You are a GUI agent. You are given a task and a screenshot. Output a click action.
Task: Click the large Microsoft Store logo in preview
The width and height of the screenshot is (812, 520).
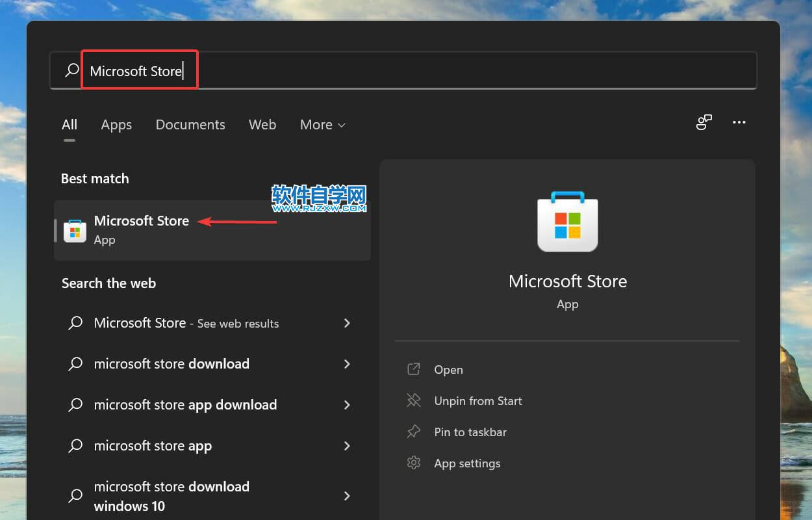567,222
